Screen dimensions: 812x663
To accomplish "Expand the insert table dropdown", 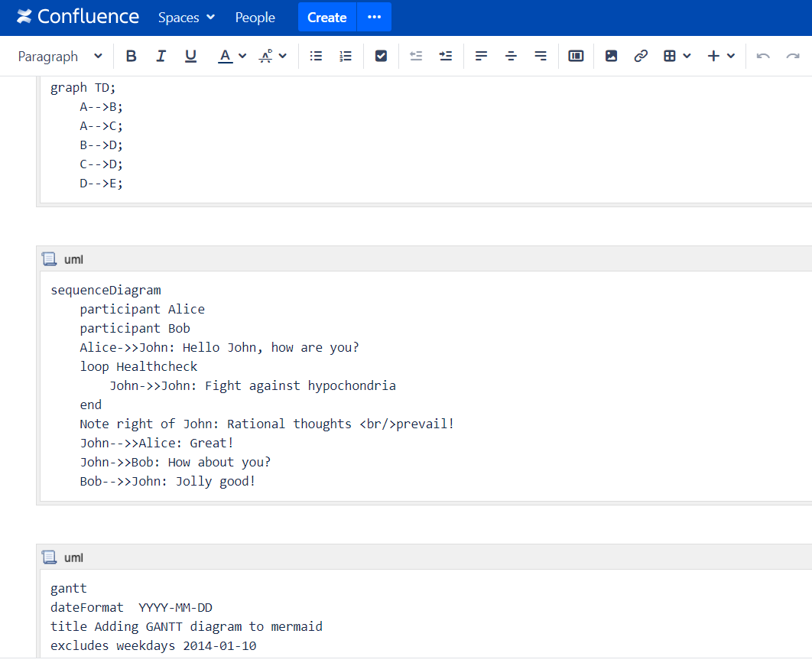I will (687, 55).
